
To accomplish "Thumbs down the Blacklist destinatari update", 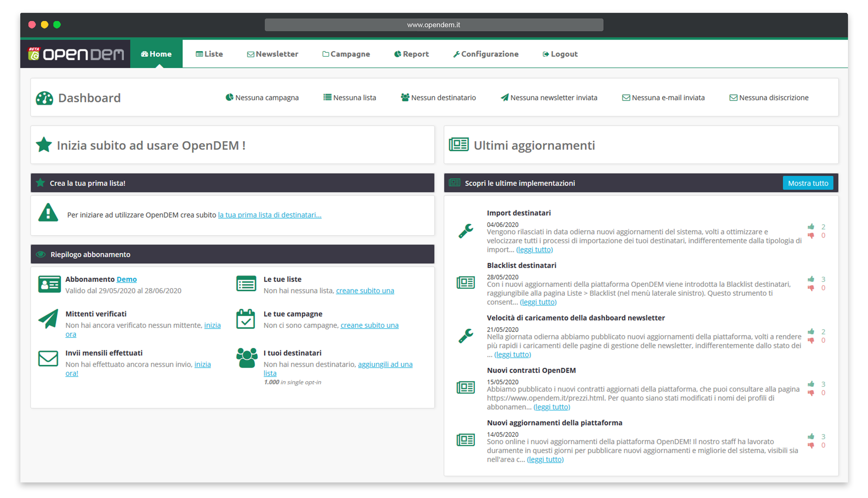I will click(811, 288).
